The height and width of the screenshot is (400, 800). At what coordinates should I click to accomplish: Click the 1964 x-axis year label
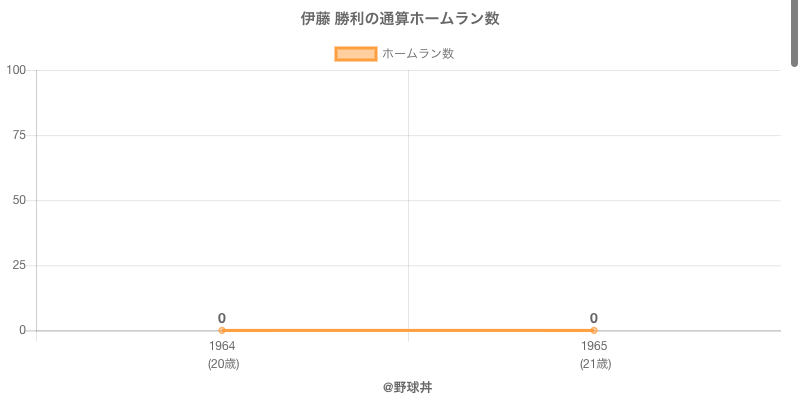tap(222, 346)
